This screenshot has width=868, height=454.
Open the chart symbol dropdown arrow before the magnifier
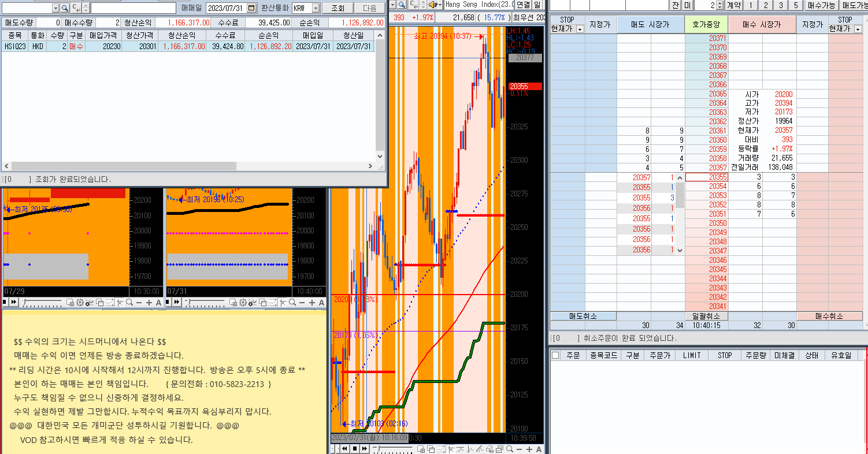(x=392, y=5)
